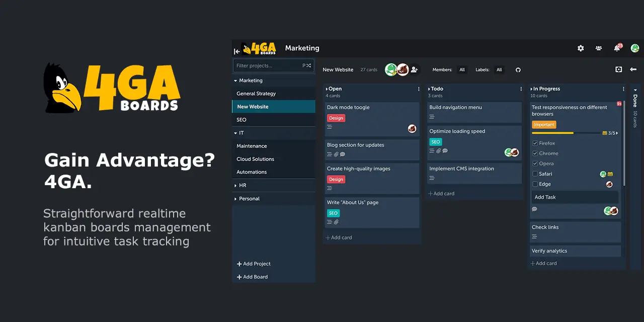644x322 pixels.
Task: Uncheck the Opera task checkbox
Action: (535, 164)
